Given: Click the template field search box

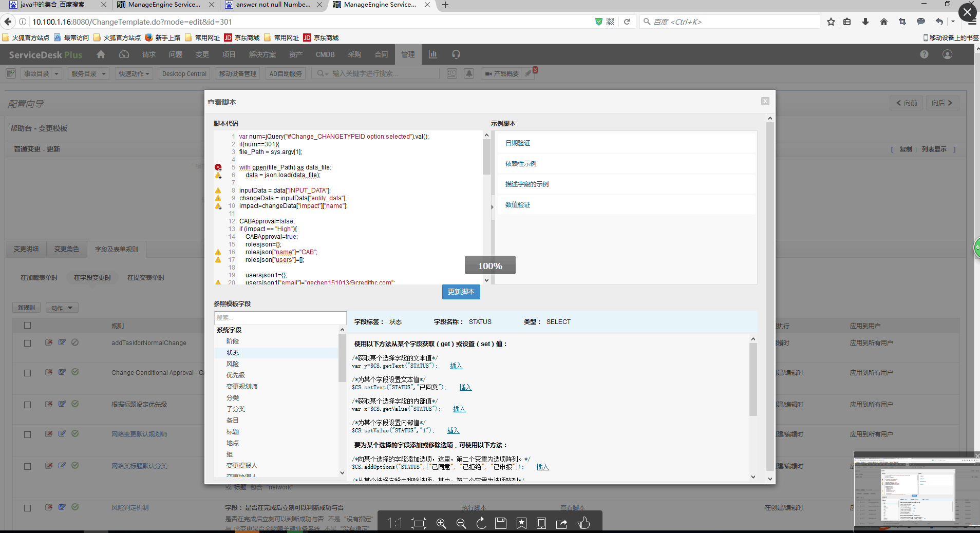Looking at the screenshot, I should point(280,318).
